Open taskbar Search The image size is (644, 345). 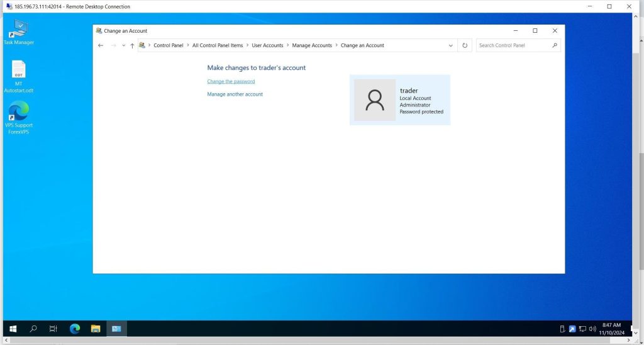tap(34, 329)
